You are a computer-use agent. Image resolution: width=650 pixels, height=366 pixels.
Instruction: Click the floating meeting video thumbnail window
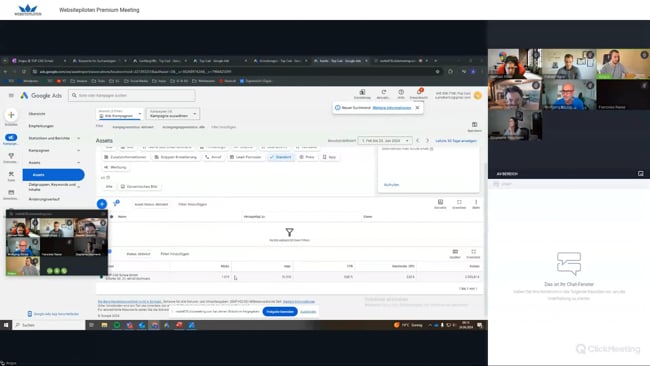tap(57, 243)
